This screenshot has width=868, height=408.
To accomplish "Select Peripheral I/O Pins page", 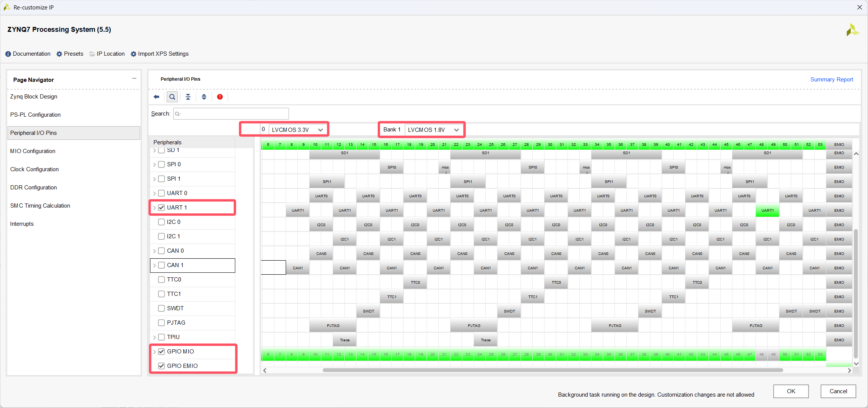I will pyautogui.click(x=74, y=133).
